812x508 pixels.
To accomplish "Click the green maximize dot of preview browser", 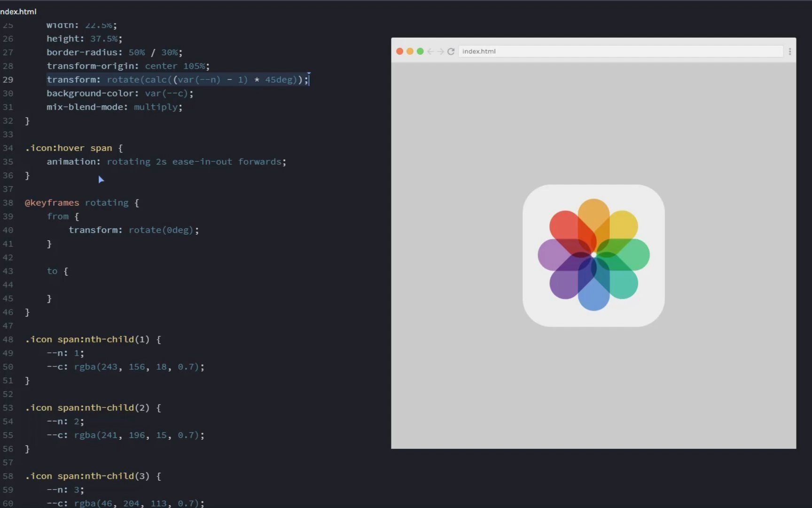I will click(x=420, y=51).
